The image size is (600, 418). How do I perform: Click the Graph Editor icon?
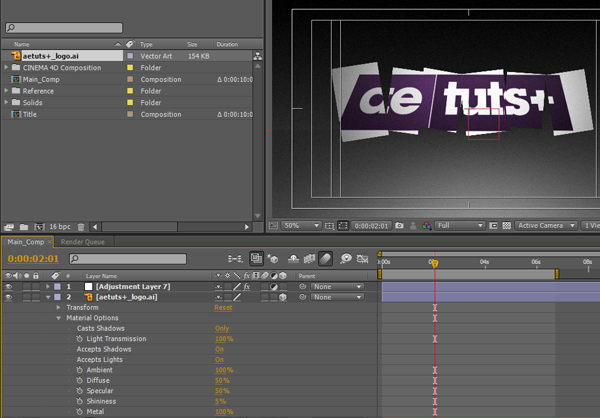pos(362,259)
